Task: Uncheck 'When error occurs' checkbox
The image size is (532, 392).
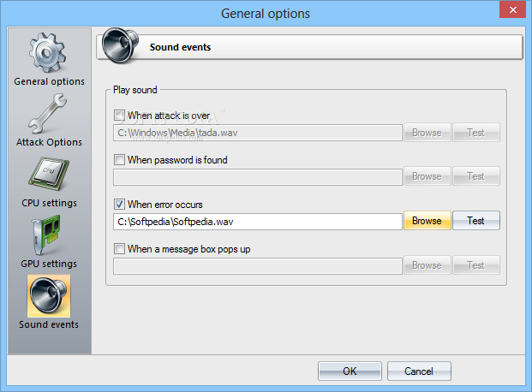Action: pos(119,205)
